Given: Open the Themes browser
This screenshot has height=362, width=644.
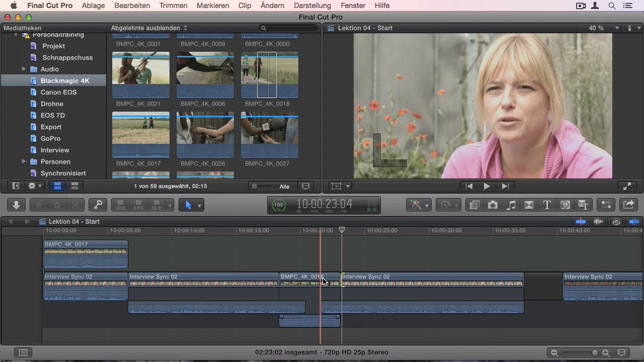Looking at the screenshot, I should click(583, 205).
